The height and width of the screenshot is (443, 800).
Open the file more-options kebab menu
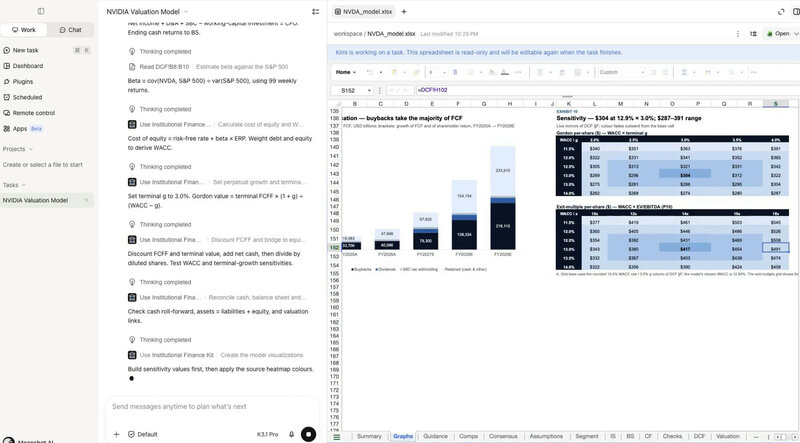737,34
